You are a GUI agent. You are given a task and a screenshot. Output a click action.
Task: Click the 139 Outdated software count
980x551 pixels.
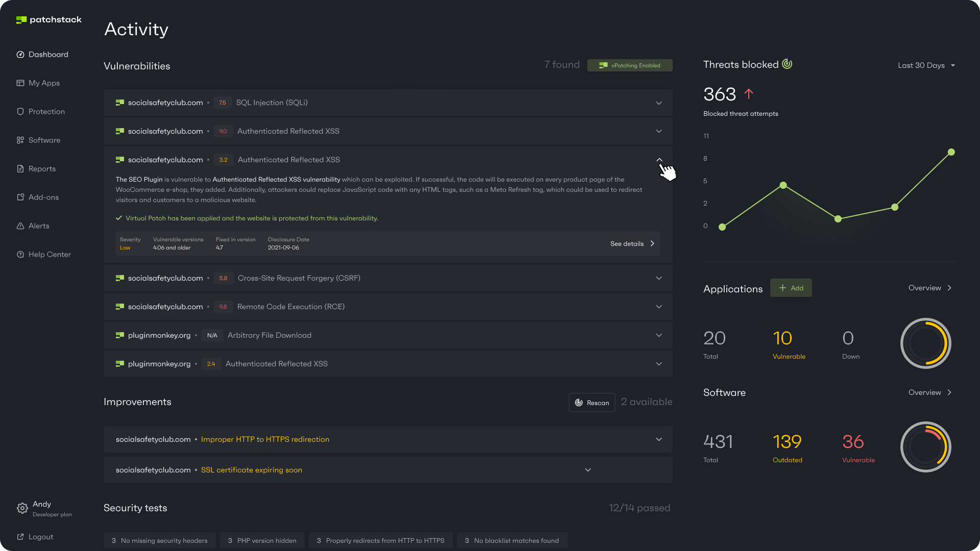click(x=787, y=442)
